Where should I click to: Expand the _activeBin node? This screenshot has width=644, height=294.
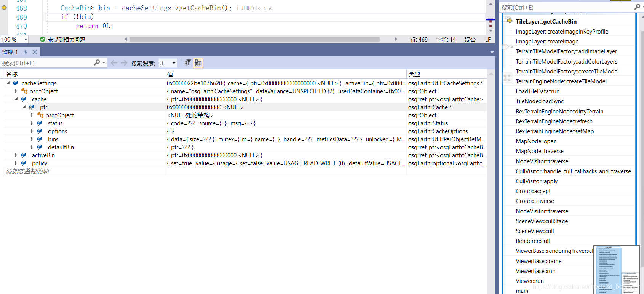tap(16, 155)
